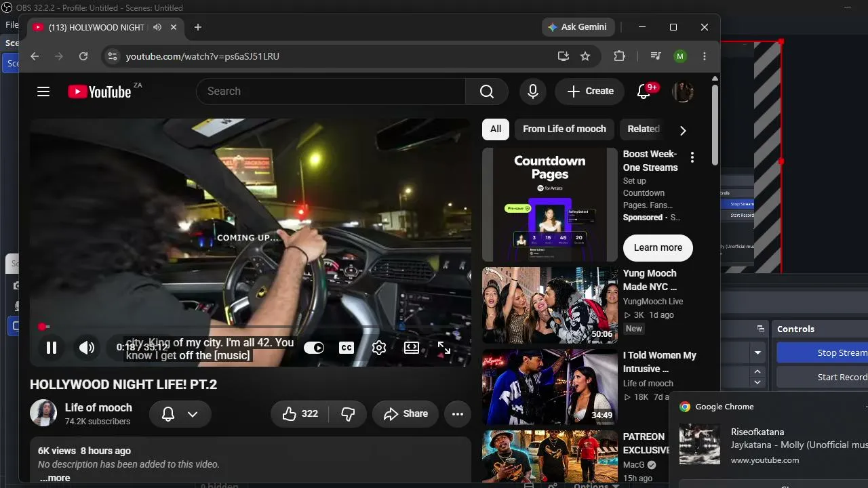
Task: Start recording in OBS Controls
Action: click(x=822, y=377)
